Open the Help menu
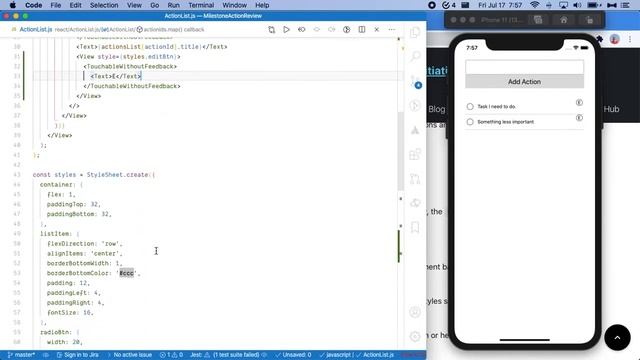 click(x=262, y=5)
